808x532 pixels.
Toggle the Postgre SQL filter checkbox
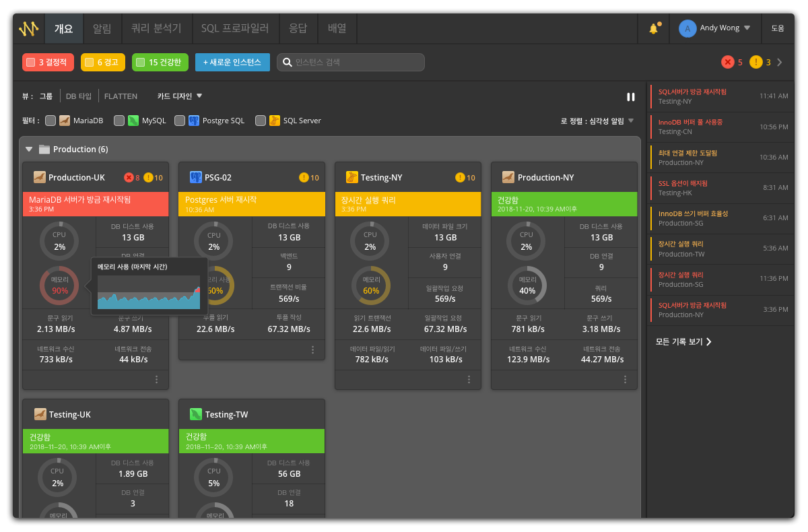tap(180, 121)
